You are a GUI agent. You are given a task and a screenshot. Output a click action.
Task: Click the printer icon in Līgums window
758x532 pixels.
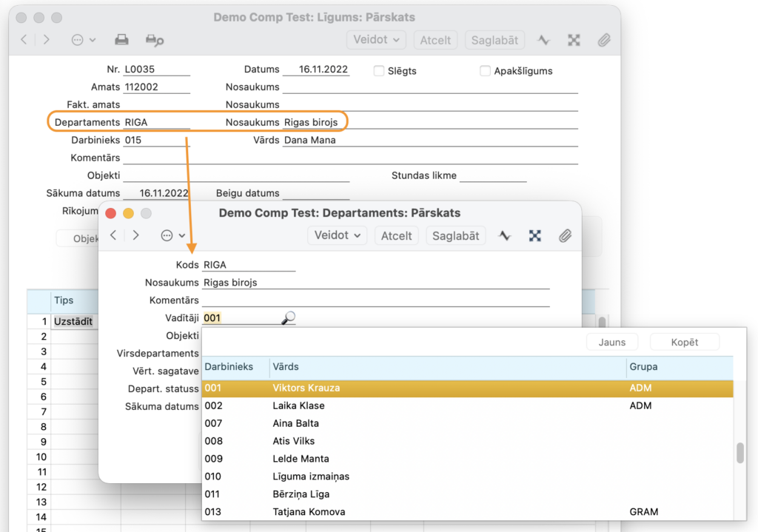click(121, 40)
